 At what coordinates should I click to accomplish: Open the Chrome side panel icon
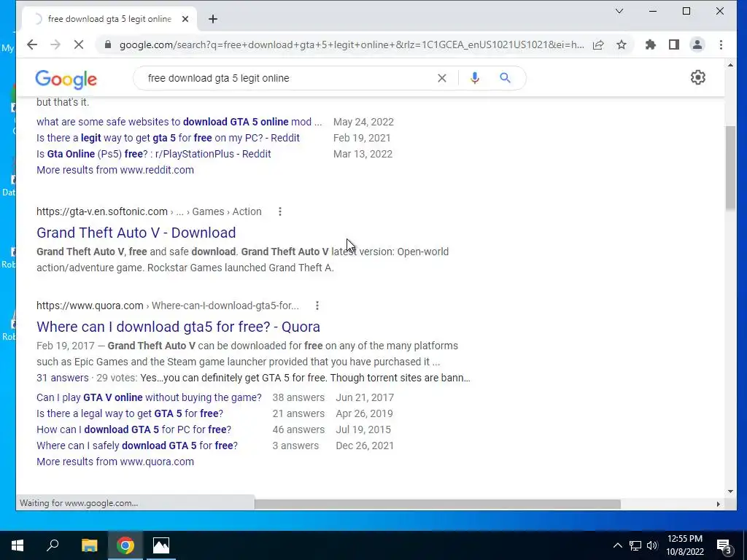coord(673,44)
